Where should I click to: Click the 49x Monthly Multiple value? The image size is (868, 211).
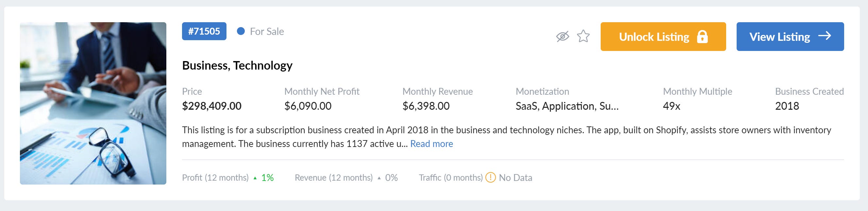(672, 106)
